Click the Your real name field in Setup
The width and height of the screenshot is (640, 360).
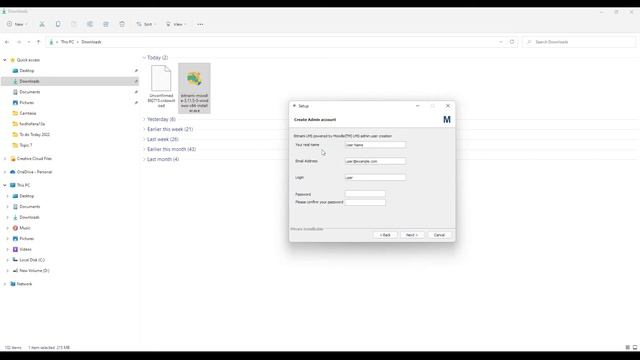point(375,145)
